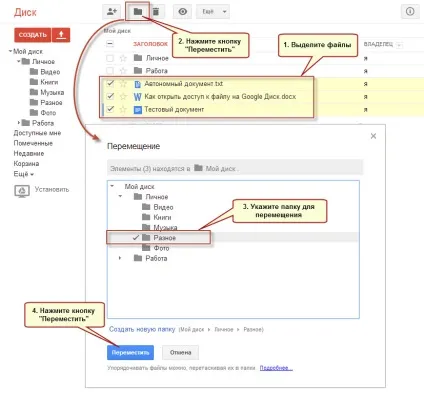The image size is (424, 398).
Task: Open the Ещё dropdown in the toolbar
Action: tap(213, 12)
